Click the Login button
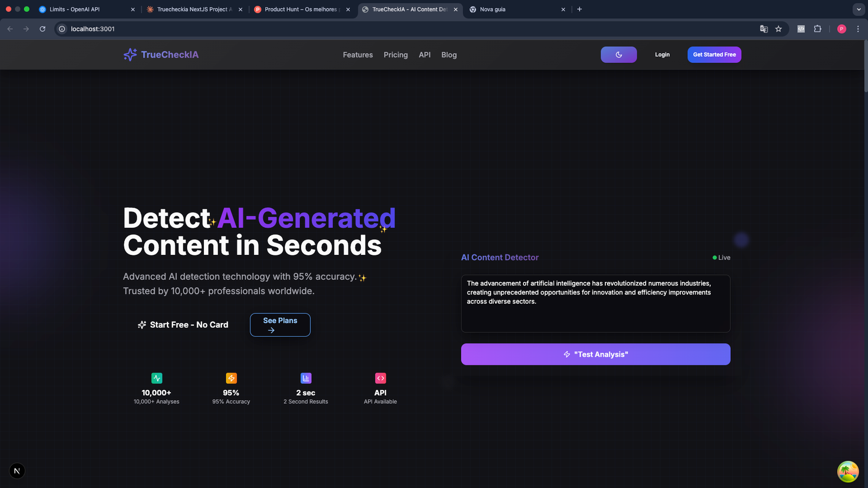868x488 pixels. (x=662, y=55)
